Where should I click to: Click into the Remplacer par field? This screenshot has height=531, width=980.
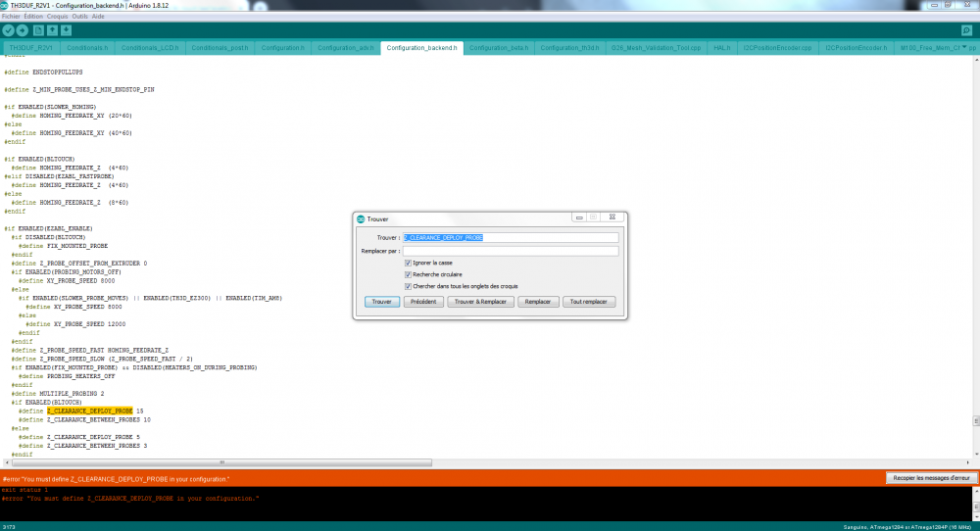pos(511,251)
